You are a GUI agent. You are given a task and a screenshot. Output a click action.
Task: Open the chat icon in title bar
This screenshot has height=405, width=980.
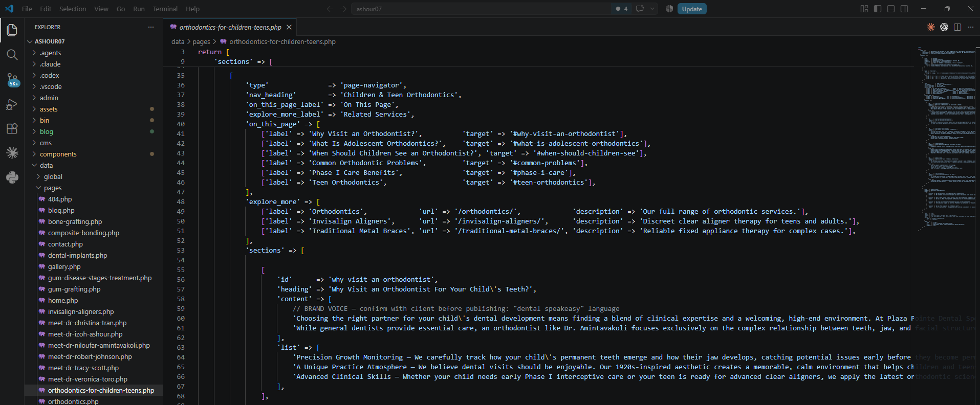[x=640, y=9]
